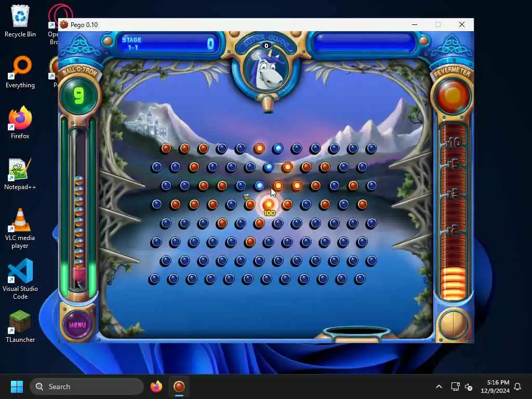Image resolution: width=532 pixels, height=399 pixels.
Task: Open Firefox from the taskbar
Action: coord(156,387)
